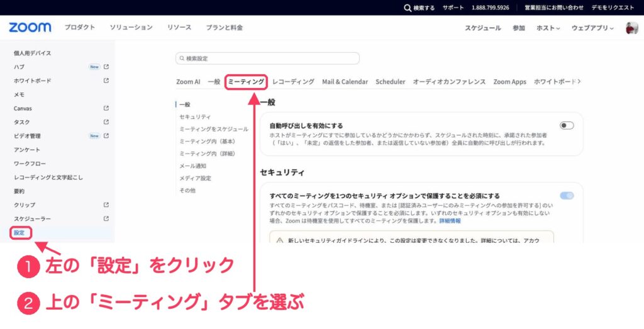644x329 pixels.
Task: Toggle the security option requirement switch
Action: pyautogui.click(x=567, y=196)
